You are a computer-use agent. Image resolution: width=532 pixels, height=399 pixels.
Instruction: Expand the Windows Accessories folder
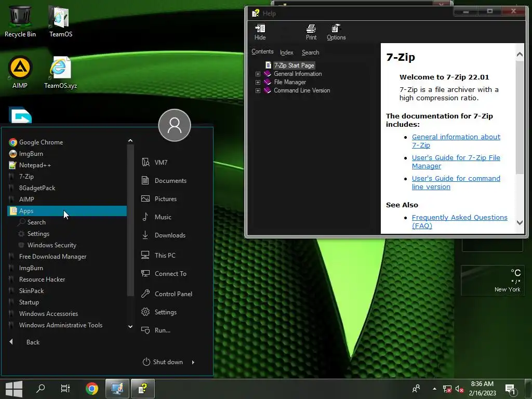pos(67,313)
